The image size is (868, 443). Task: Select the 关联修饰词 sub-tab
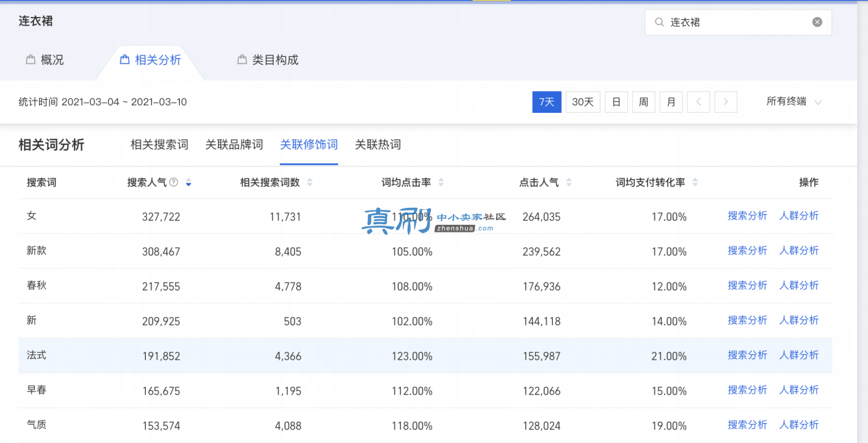point(309,145)
